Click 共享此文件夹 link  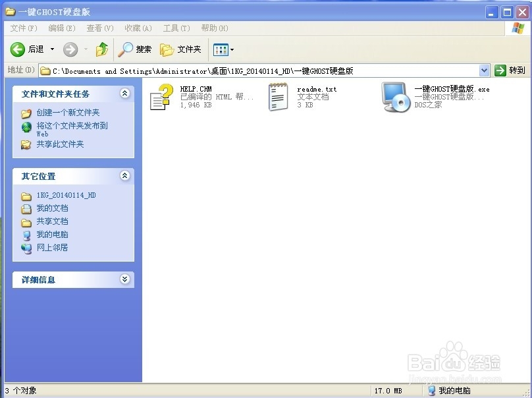click(x=60, y=144)
